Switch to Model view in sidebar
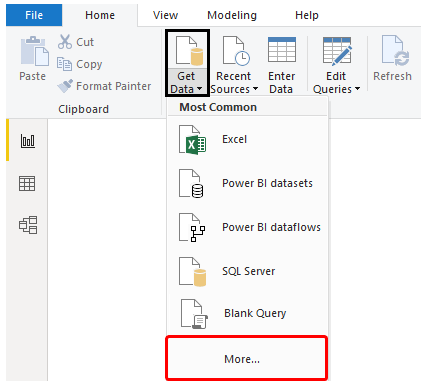 (x=28, y=225)
